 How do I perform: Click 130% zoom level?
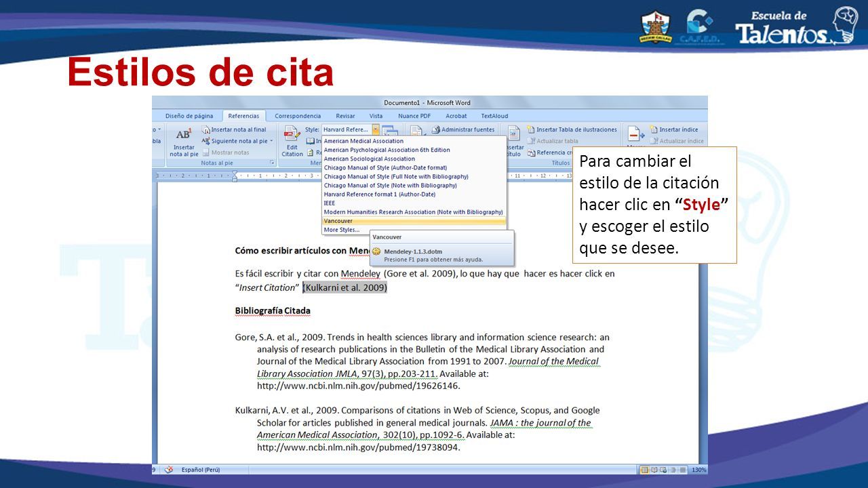pyautogui.click(x=698, y=469)
